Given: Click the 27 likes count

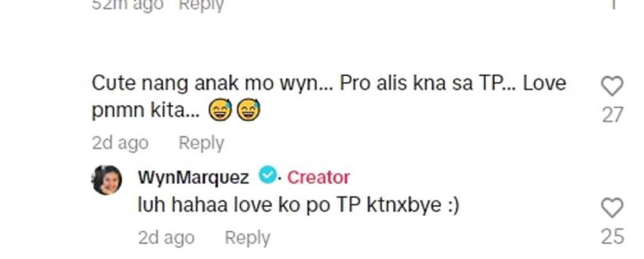Looking at the screenshot, I should (x=612, y=115).
